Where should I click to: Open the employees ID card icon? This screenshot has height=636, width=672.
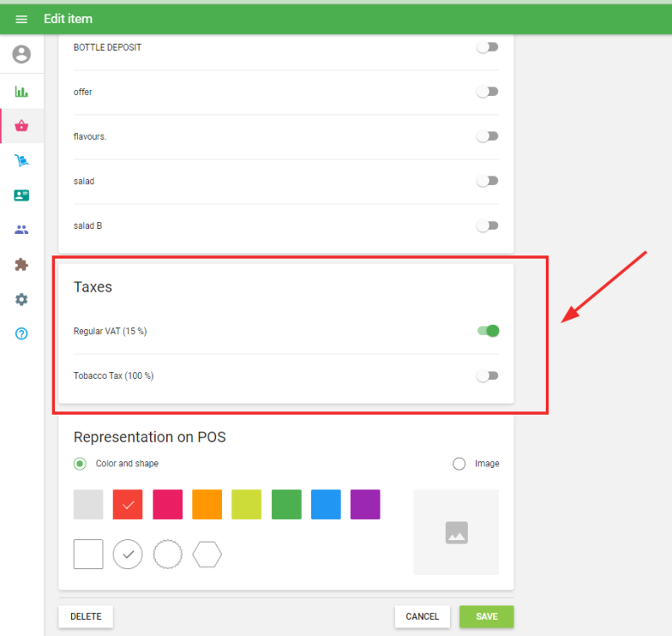coord(21,195)
